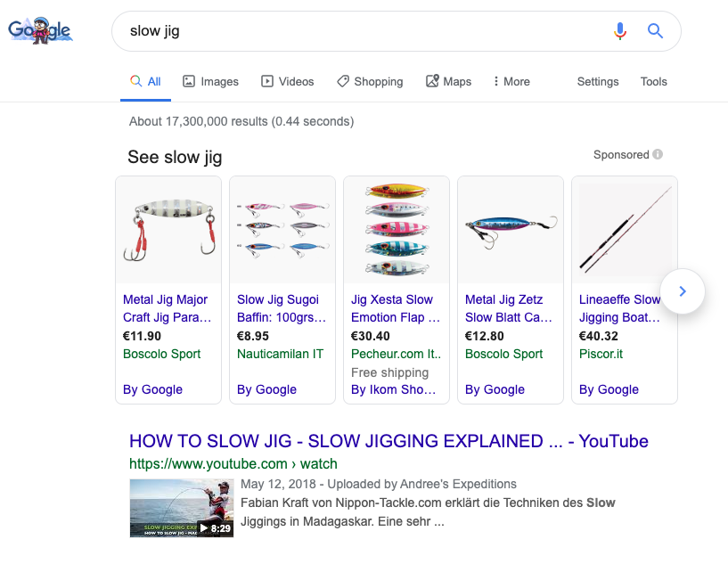Screen dimensions: 728x564
Task: Open HOW TO SLOW JIG YouTube result
Action: point(389,441)
